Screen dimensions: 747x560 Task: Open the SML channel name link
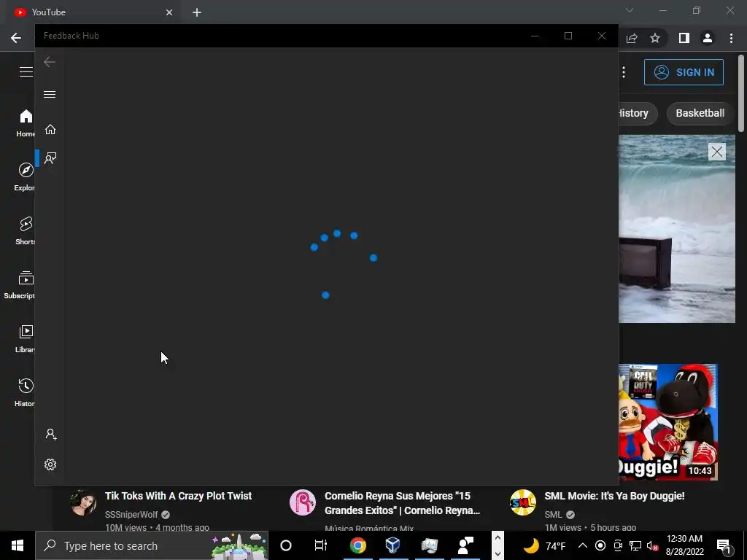tap(553, 515)
